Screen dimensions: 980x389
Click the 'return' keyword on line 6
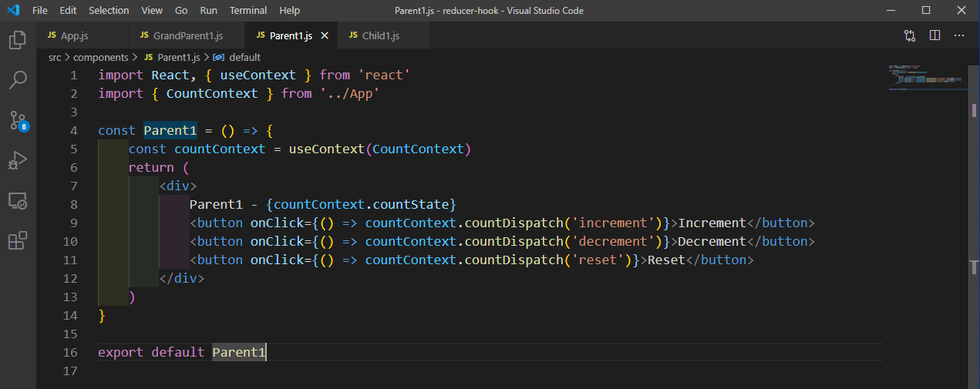(x=151, y=167)
